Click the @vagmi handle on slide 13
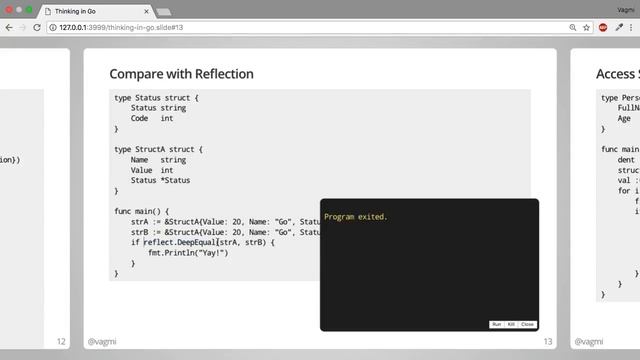The image size is (640, 360). (x=102, y=342)
